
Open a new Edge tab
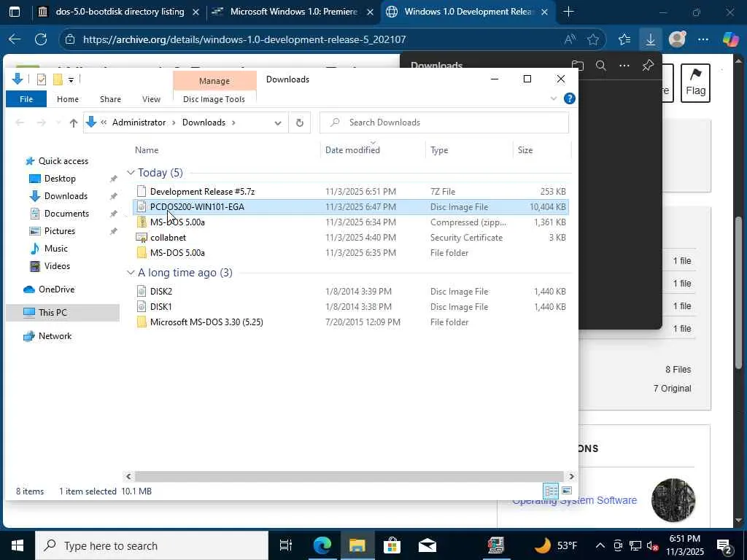point(568,12)
